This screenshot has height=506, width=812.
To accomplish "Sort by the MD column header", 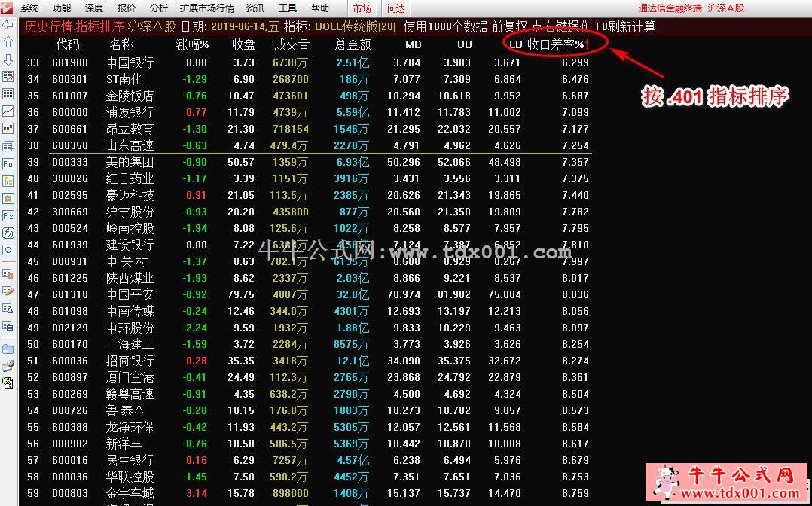I will click(x=414, y=44).
